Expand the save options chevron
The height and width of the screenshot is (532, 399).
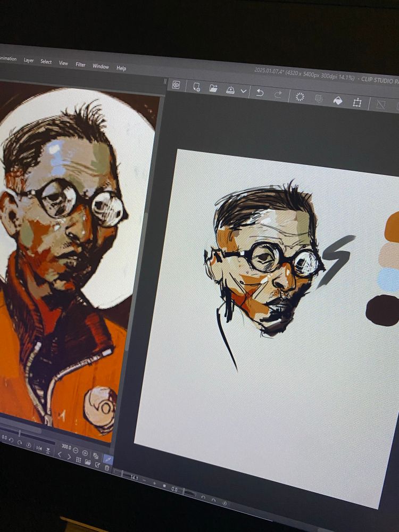pos(243,92)
